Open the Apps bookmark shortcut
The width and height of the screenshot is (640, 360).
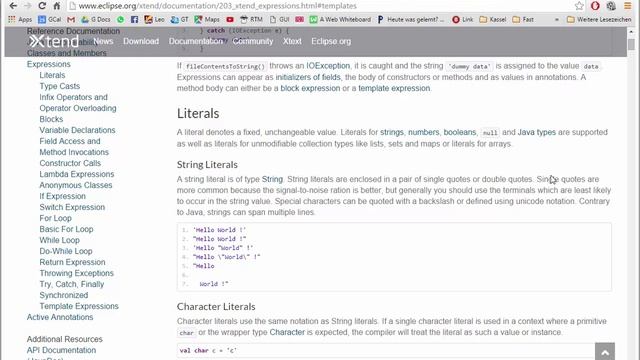tap(20, 19)
